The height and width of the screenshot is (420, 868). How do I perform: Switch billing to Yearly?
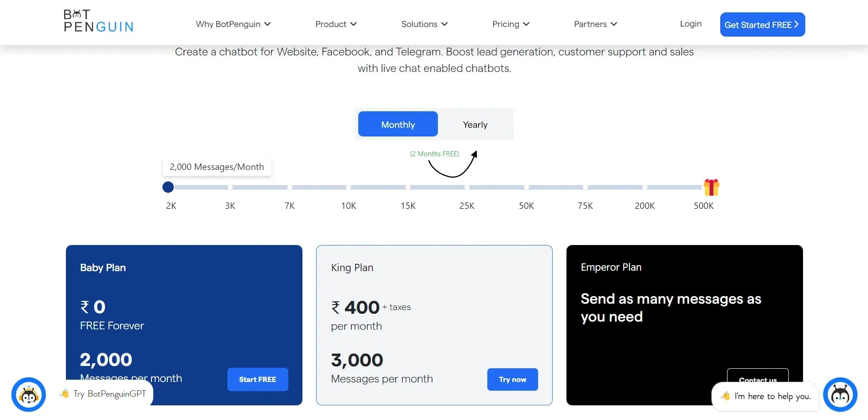point(475,124)
